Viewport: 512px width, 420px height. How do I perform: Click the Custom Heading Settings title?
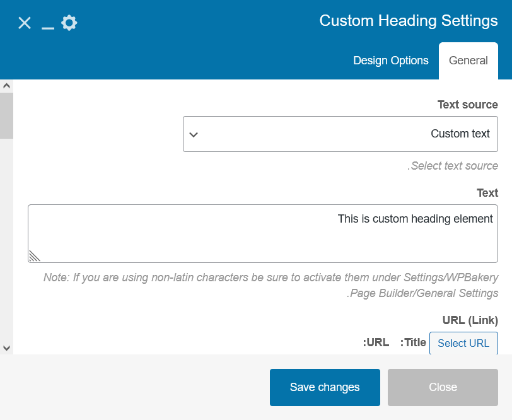click(409, 21)
